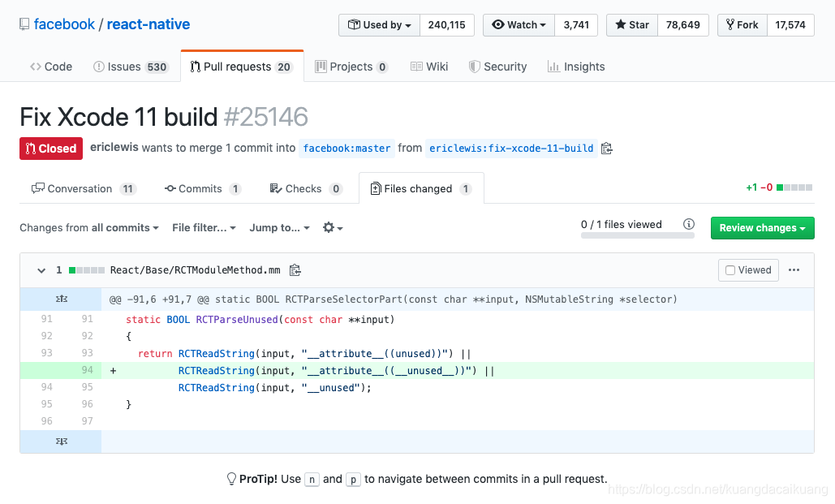The height and width of the screenshot is (504, 835).
Task: Open the Review changes dropdown button
Action: point(762,227)
